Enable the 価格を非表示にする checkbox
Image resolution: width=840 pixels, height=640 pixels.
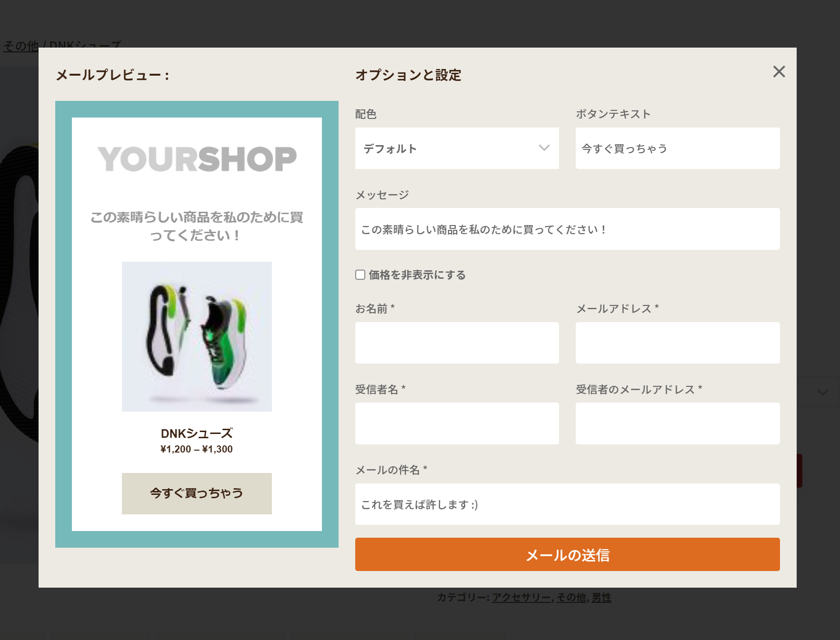point(360,275)
